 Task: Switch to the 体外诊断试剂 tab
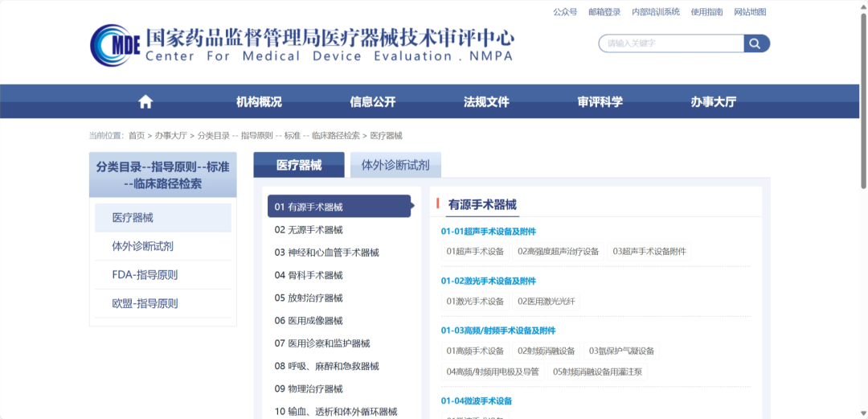pos(395,165)
